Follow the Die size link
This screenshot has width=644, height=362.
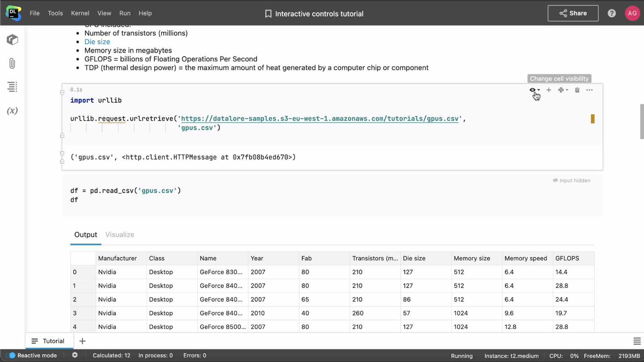point(97,42)
